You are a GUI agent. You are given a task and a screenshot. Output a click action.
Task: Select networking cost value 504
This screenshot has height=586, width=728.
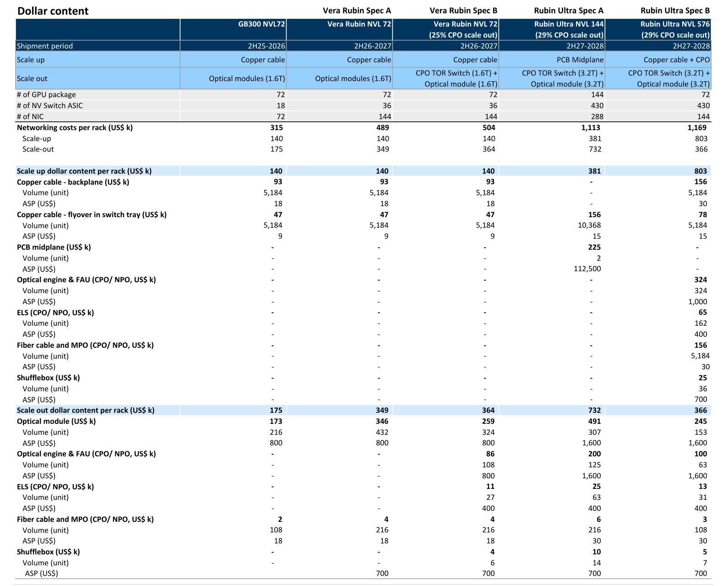coord(489,127)
